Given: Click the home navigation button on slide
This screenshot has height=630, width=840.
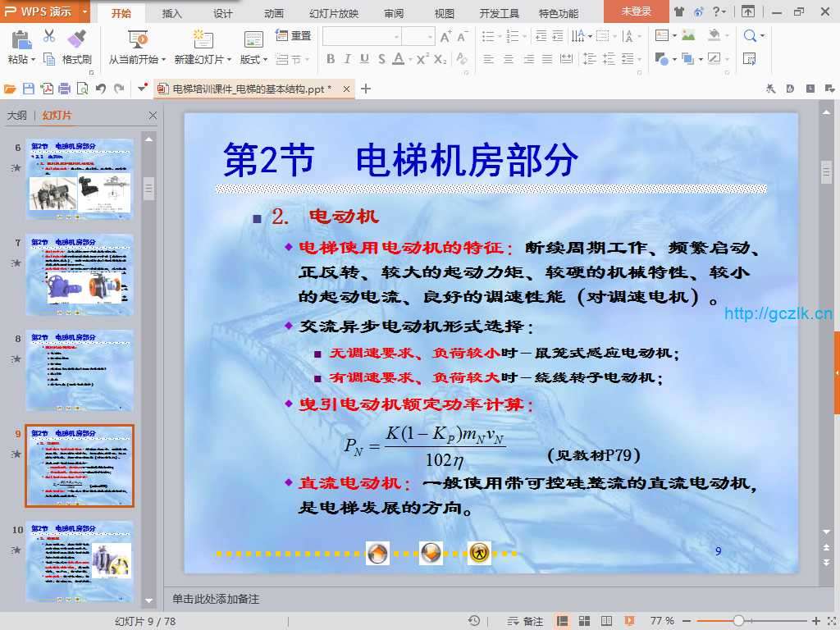Looking at the screenshot, I should coord(377,554).
